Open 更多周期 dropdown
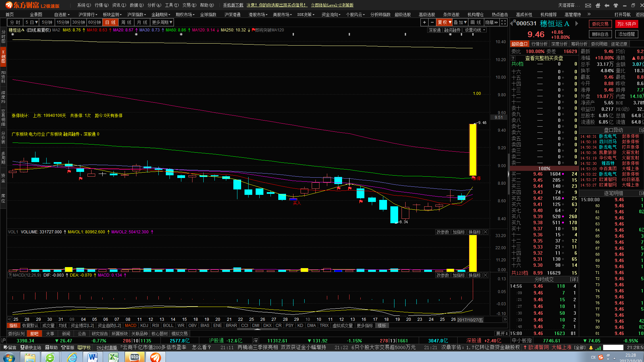The height and width of the screenshot is (362, 644). (162, 22)
